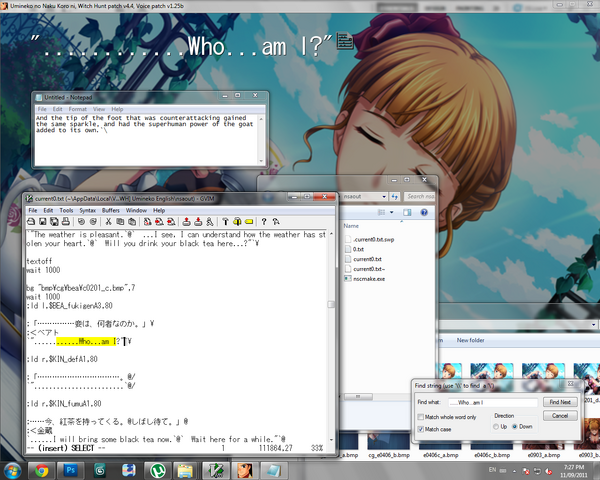This screenshot has height=480, width=600.
Task: Open the File menu in GVIM
Action: (x=33, y=210)
